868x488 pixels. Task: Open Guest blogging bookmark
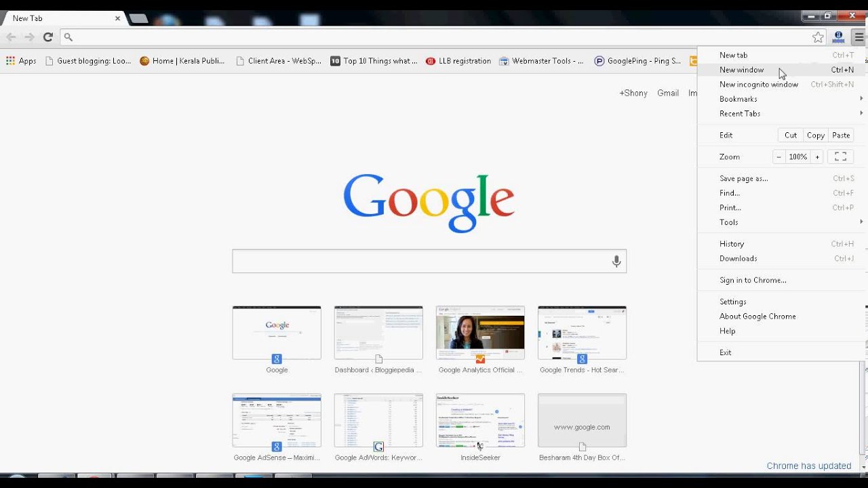click(88, 61)
